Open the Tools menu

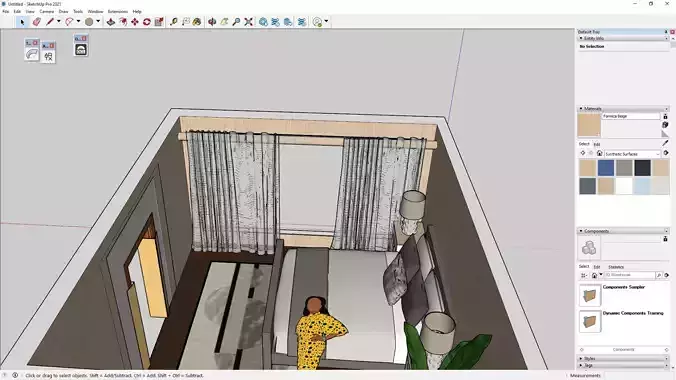click(78, 12)
